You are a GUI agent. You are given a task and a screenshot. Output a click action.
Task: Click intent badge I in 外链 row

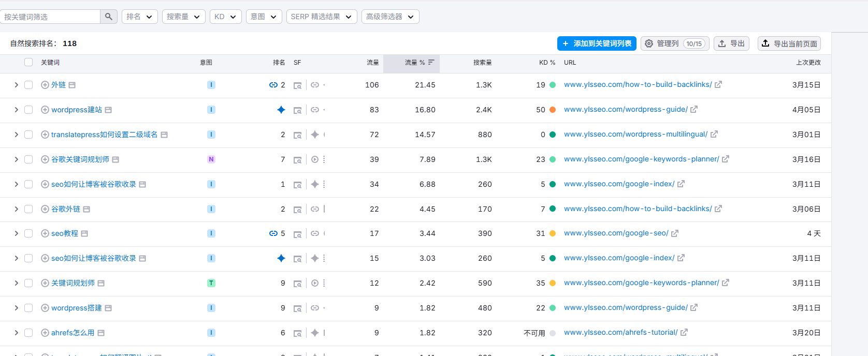coord(211,85)
